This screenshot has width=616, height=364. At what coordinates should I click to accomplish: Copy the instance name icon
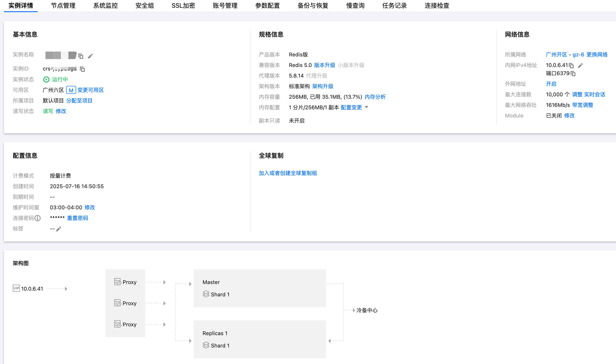pos(81,56)
